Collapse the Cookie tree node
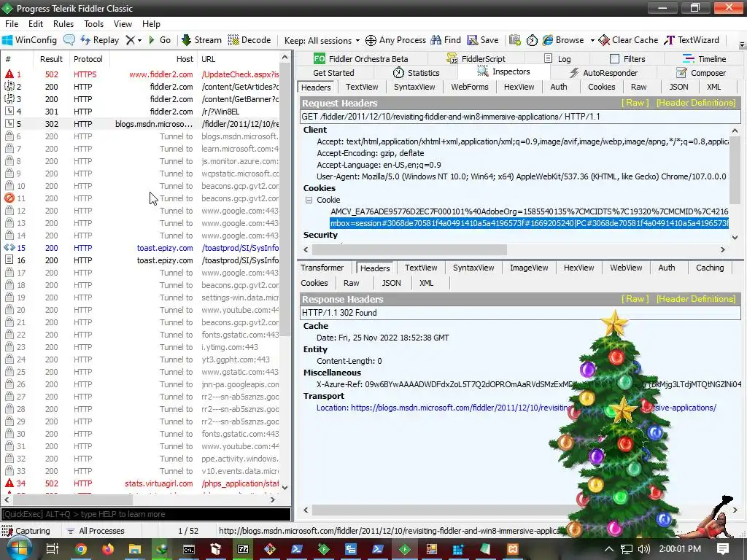747x560 pixels. (x=309, y=200)
